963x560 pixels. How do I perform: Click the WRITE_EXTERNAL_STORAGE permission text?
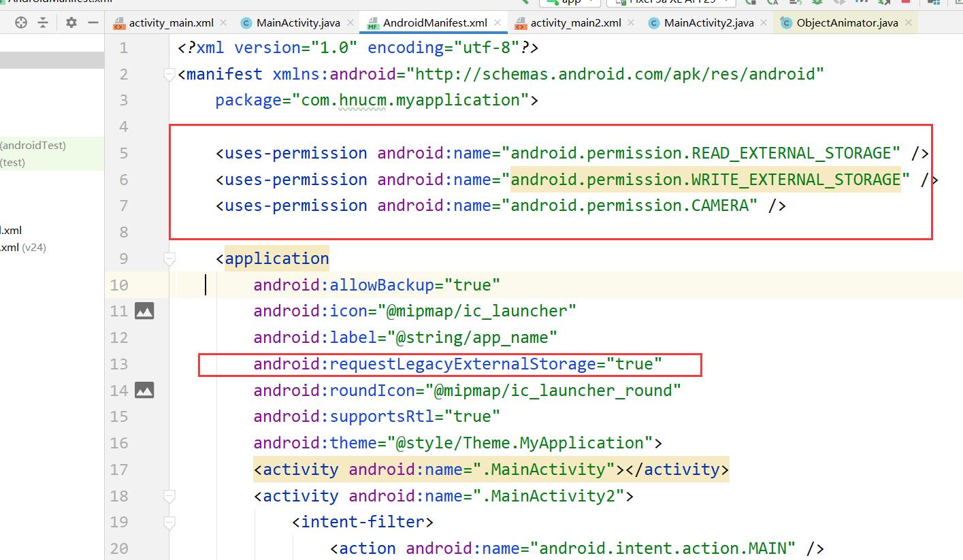(705, 180)
